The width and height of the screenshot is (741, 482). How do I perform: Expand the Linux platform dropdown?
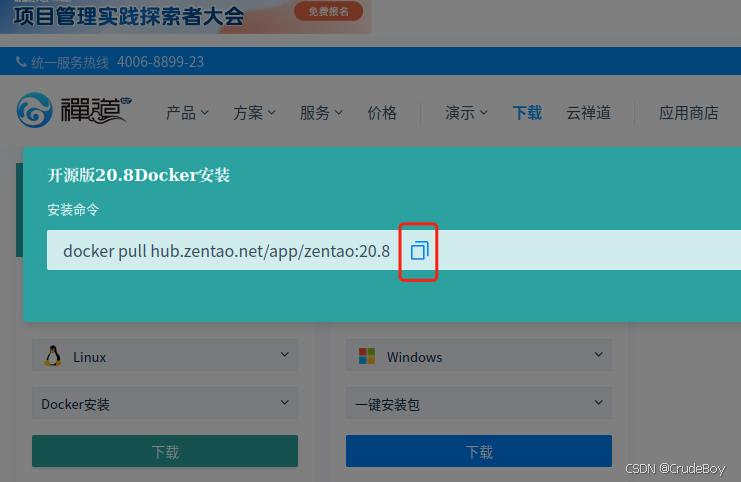(165, 355)
